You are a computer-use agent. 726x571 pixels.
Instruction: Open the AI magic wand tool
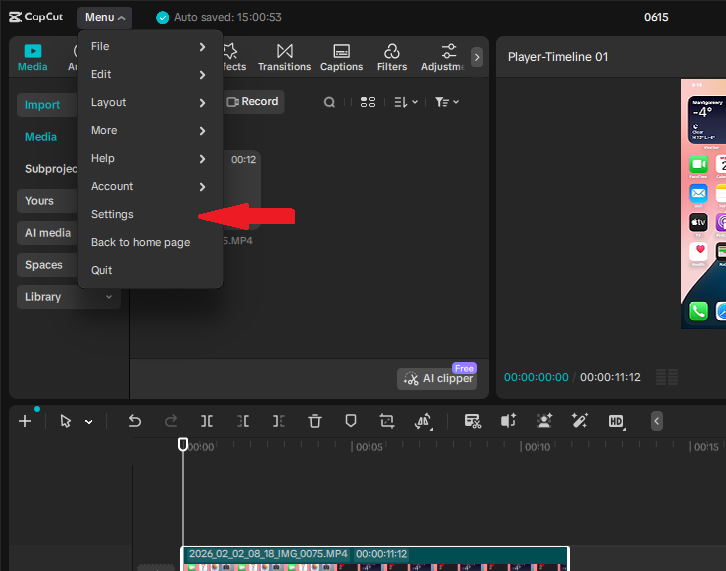(x=580, y=421)
